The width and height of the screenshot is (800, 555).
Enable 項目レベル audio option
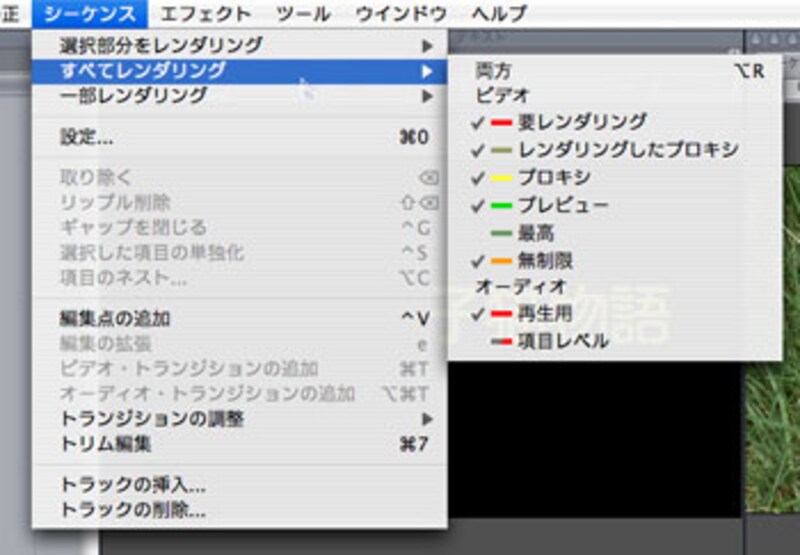(x=615, y=341)
